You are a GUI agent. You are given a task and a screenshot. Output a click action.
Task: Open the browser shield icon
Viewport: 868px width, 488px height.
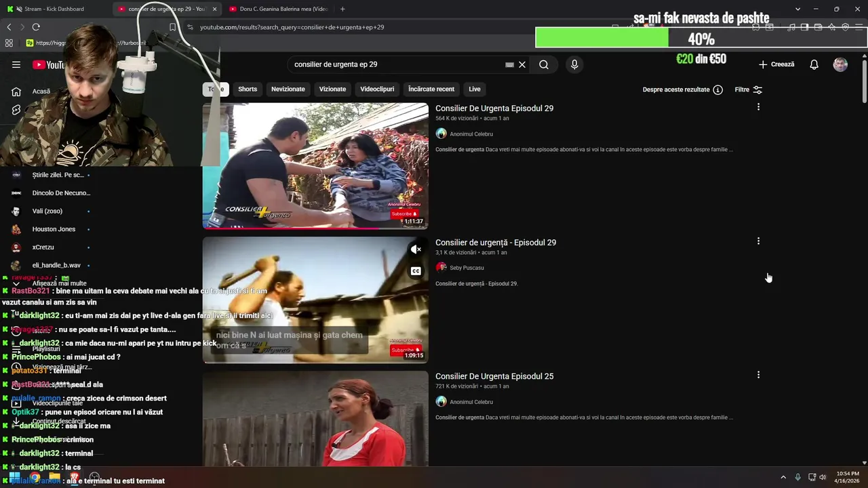click(x=845, y=27)
